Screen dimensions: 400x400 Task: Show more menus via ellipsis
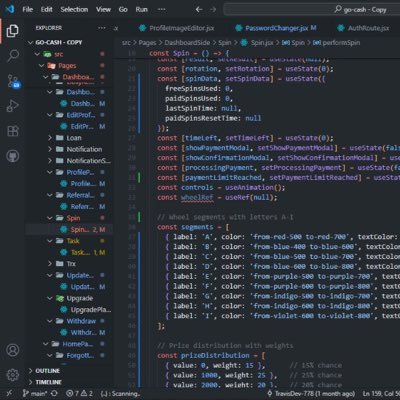(x=161, y=9)
